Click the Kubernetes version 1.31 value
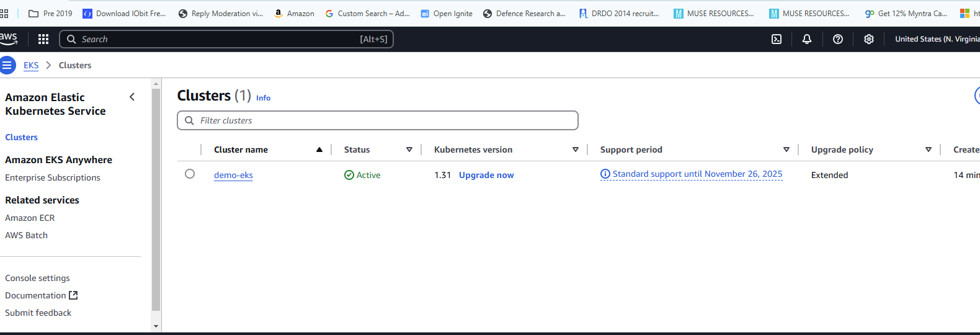 tap(442, 175)
